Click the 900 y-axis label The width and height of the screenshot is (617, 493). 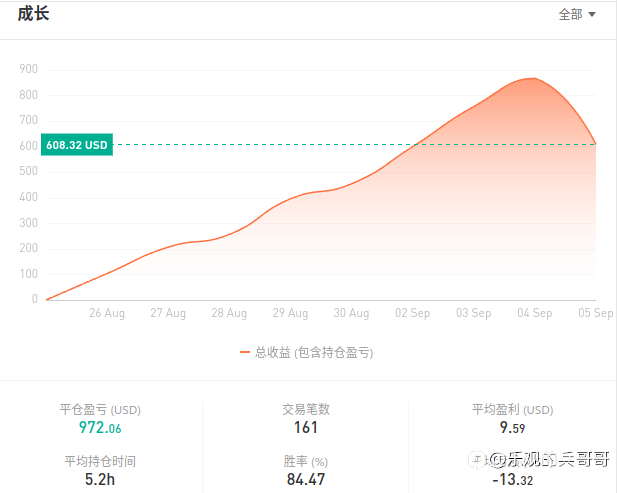pos(29,69)
